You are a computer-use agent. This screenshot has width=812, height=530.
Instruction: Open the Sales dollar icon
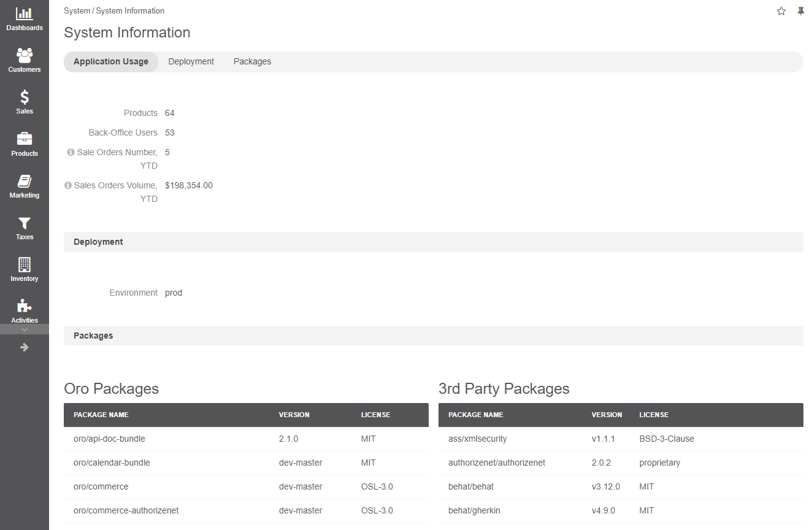click(x=25, y=97)
